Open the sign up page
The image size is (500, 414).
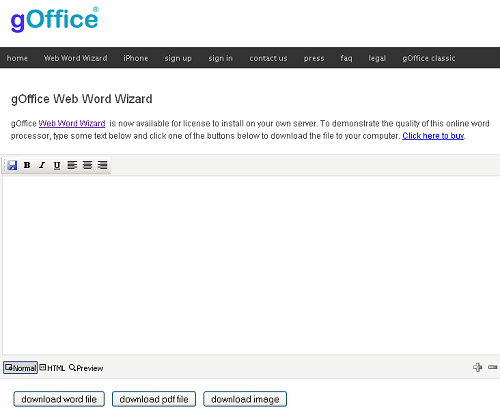coord(178,58)
